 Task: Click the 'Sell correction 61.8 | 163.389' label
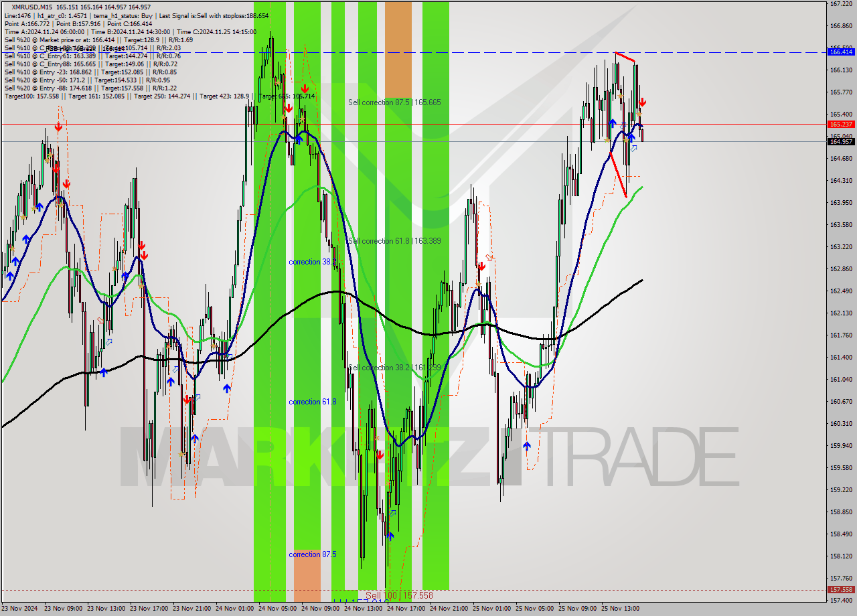[x=394, y=241]
